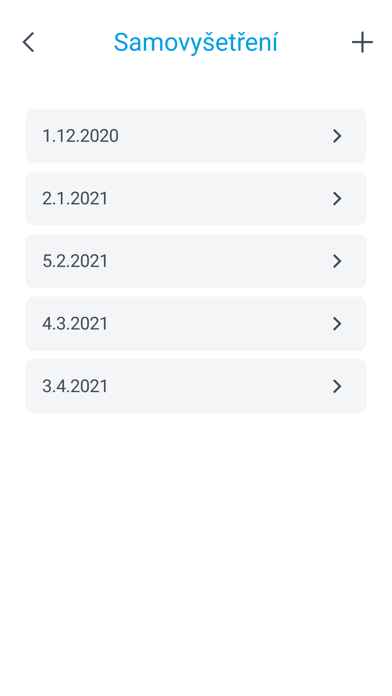View details of the latest record 3.4.2021
Viewport: 392px width, 696px height.
click(x=196, y=386)
